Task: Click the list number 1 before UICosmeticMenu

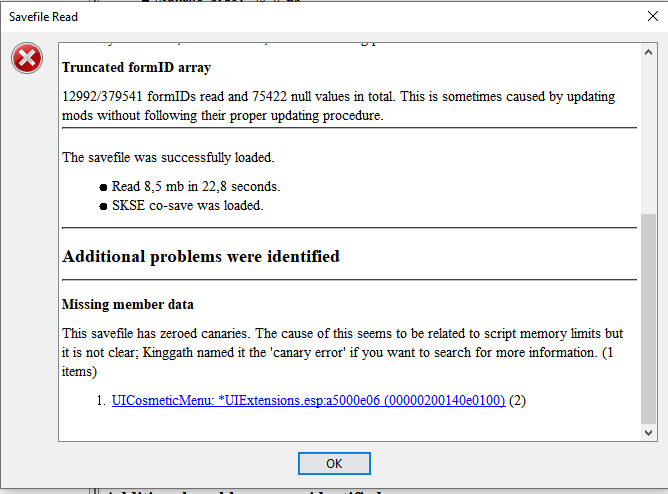Action: tap(101, 400)
